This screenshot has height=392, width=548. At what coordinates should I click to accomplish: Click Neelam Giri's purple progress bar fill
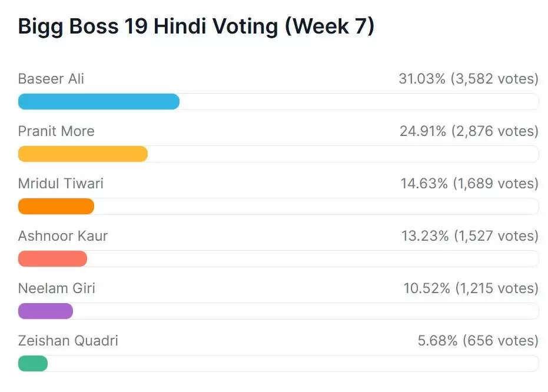point(45,311)
